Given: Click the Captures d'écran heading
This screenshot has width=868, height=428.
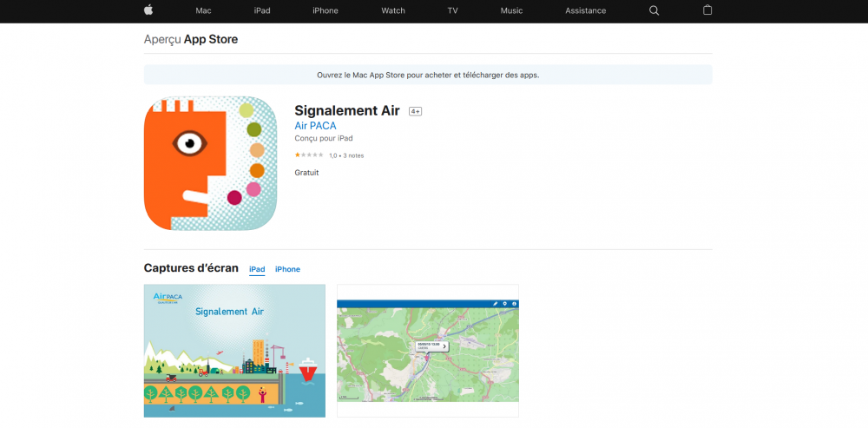Looking at the screenshot, I should pyautogui.click(x=191, y=268).
